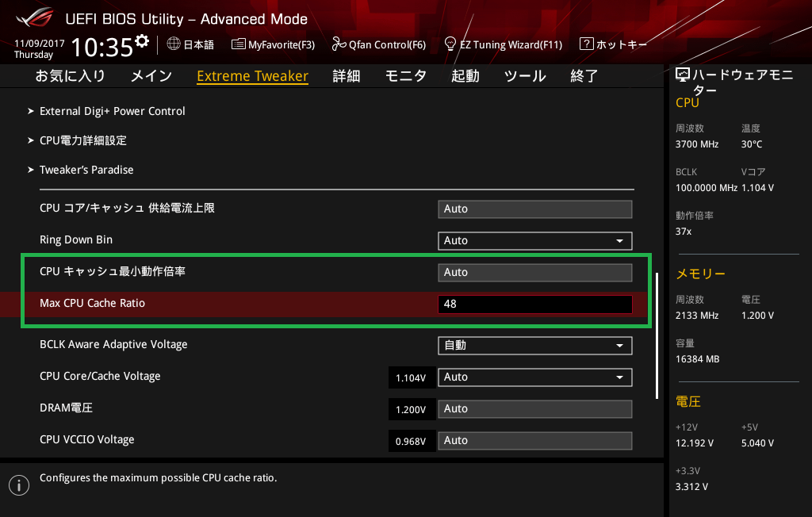Click the info icon in help bar
Viewport: 812px width, 517px height.
19,485
